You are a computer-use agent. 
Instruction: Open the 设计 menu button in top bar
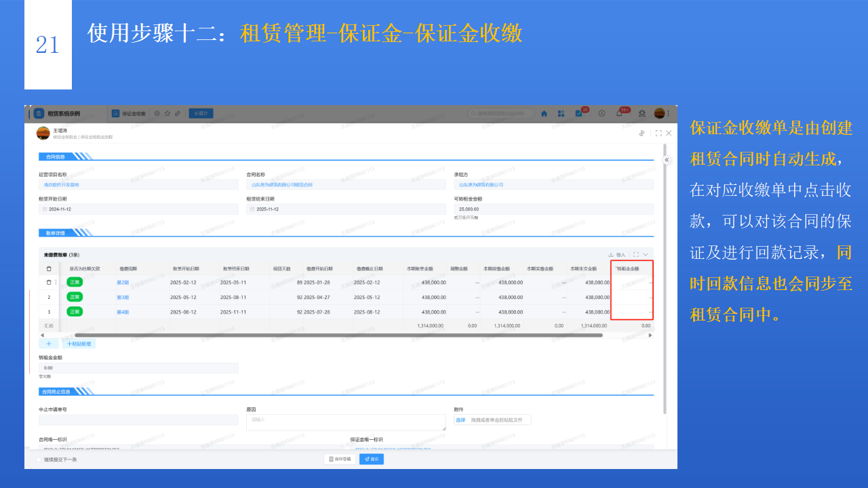click(199, 113)
